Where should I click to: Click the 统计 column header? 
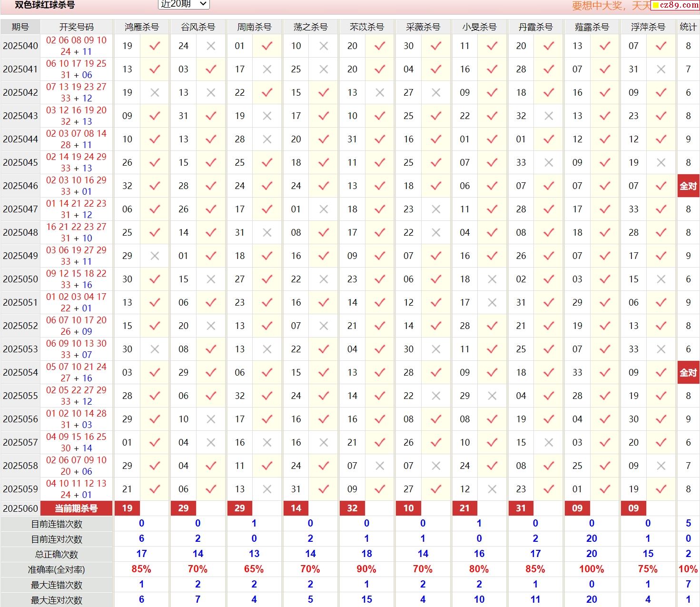(688, 27)
